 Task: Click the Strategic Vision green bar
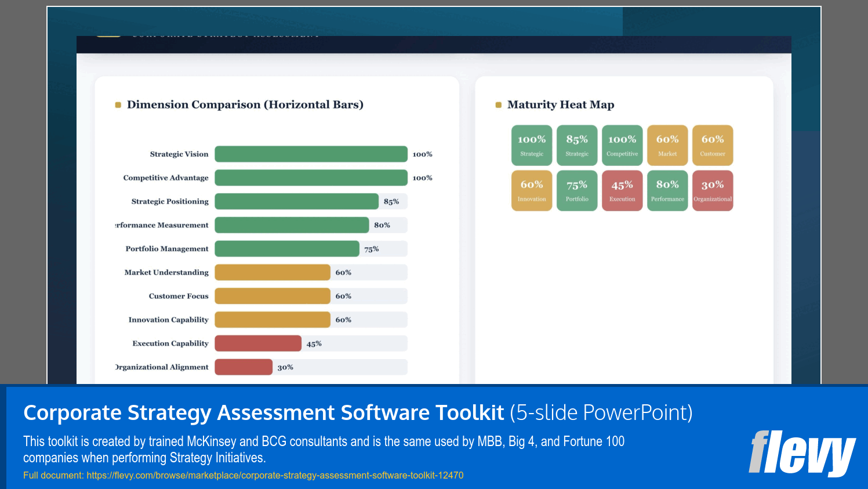[x=311, y=154]
